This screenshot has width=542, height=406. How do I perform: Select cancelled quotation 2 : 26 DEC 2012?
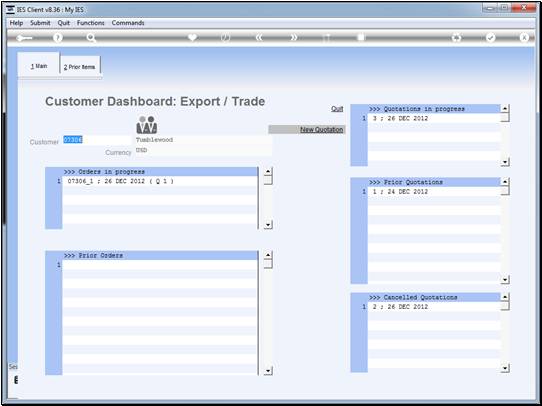pos(434,306)
